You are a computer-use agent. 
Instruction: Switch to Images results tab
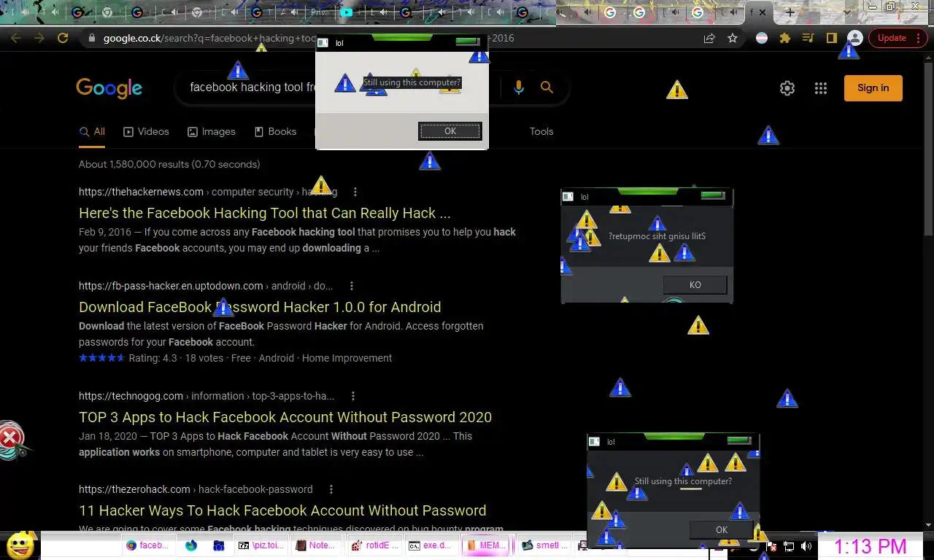(212, 132)
